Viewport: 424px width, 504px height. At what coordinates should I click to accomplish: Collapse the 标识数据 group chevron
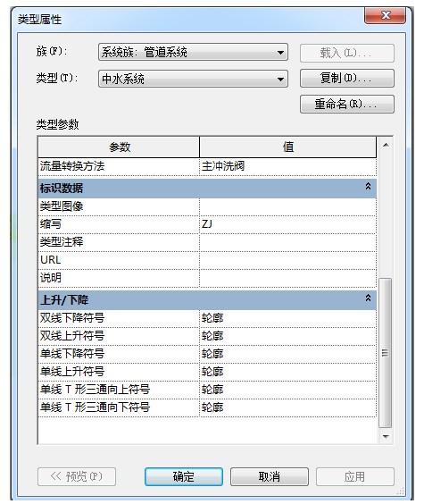point(368,186)
